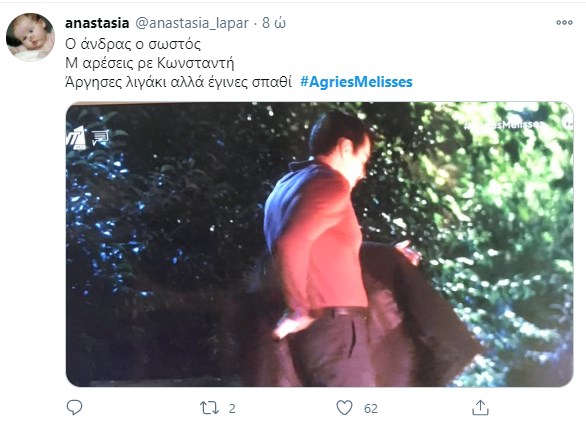Viewport: 586px width, 425px height.
Task: Open the attached TV screenshot photo
Action: pyautogui.click(x=320, y=244)
